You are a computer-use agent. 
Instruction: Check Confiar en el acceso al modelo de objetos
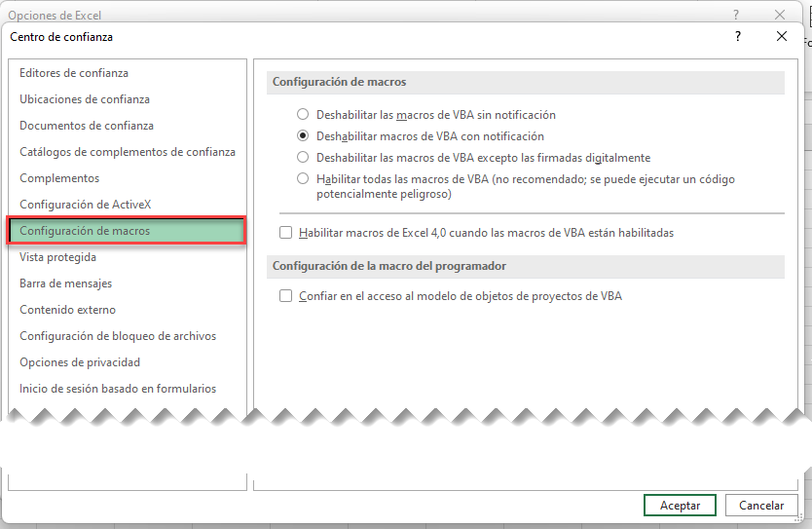(286, 296)
